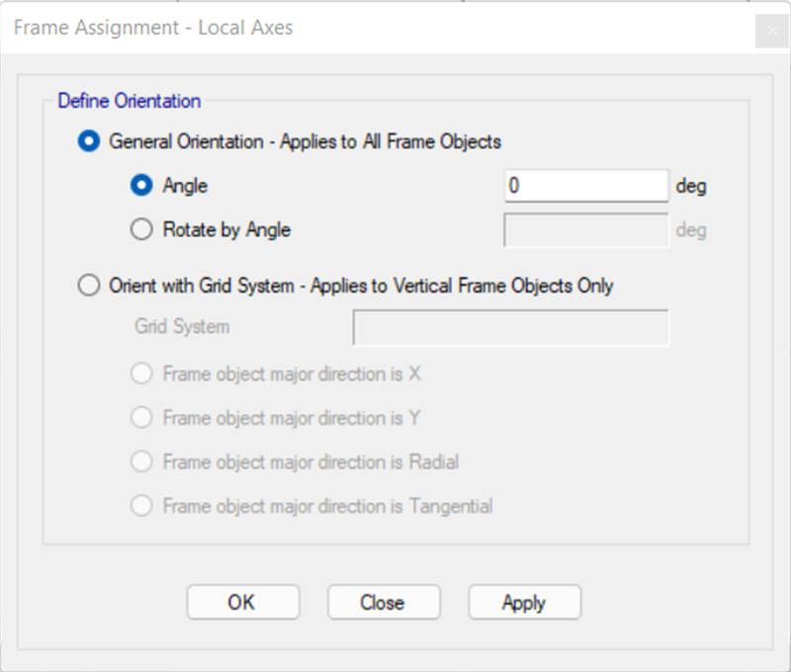The height and width of the screenshot is (672, 791).
Task: Choose major direction is Tangential radio
Action: [x=141, y=506]
